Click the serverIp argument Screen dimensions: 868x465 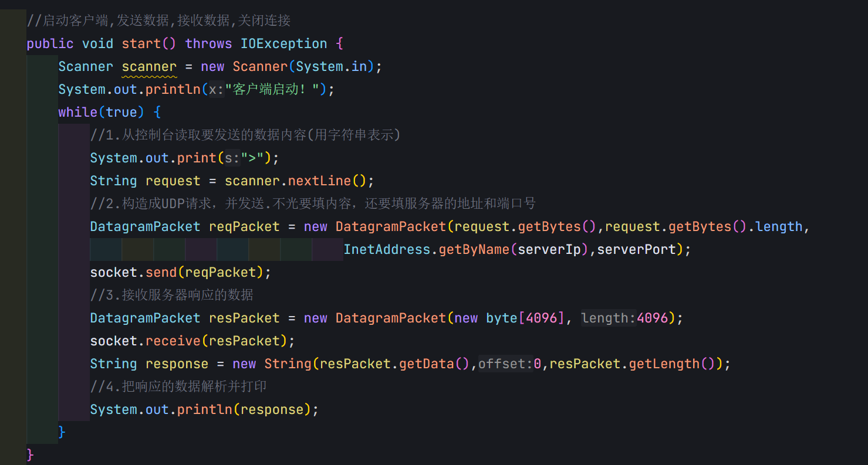point(549,250)
